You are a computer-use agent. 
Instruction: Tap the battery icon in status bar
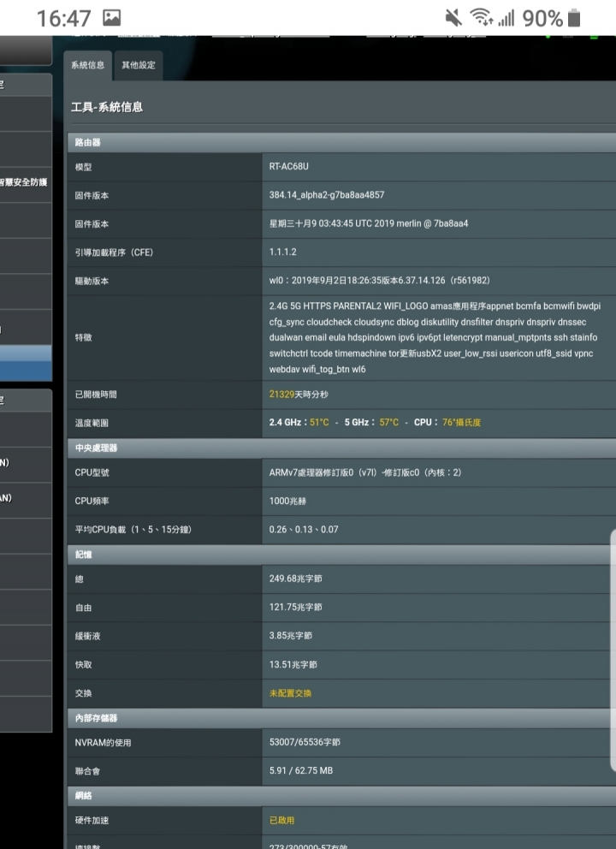pyautogui.click(x=574, y=18)
